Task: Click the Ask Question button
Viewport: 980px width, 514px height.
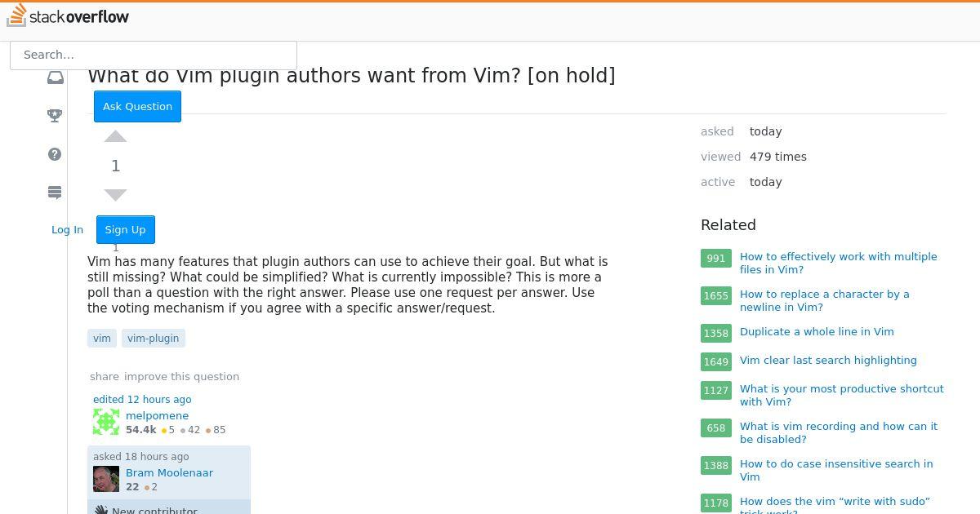Action: pos(137,106)
